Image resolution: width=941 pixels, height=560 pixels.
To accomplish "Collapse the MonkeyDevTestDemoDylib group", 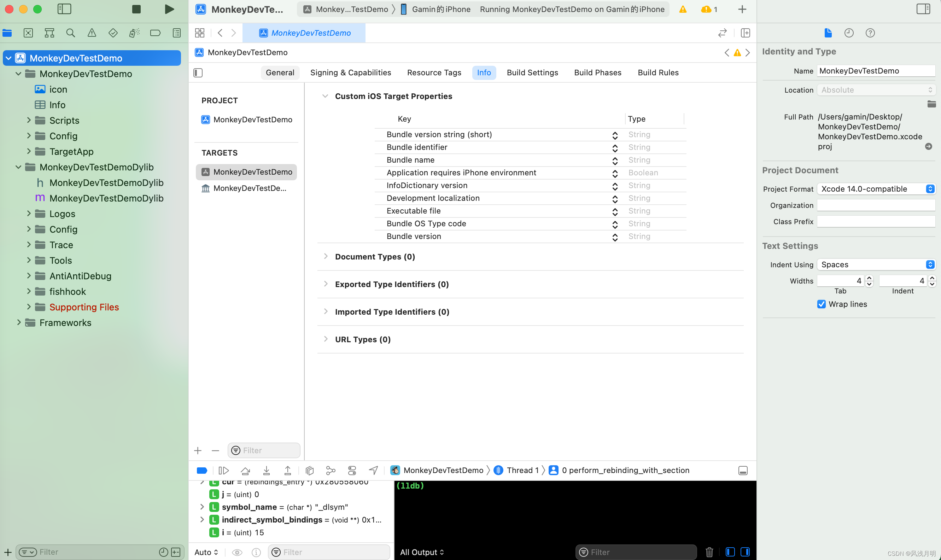I will coord(18,167).
